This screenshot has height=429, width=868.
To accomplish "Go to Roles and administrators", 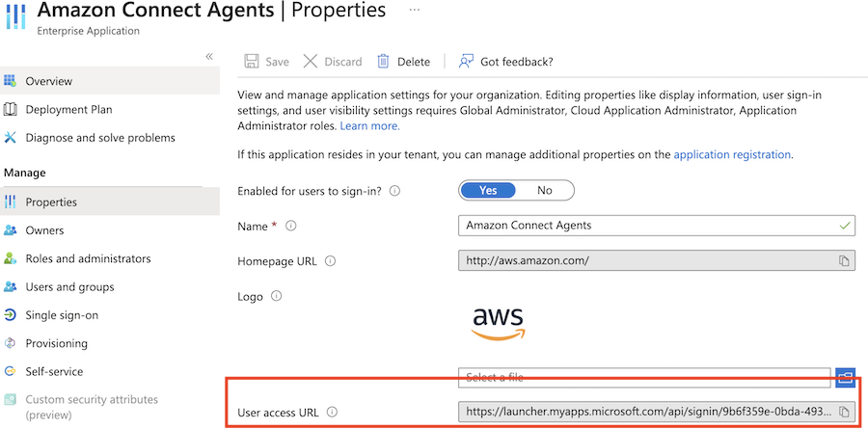I will [x=88, y=258].
